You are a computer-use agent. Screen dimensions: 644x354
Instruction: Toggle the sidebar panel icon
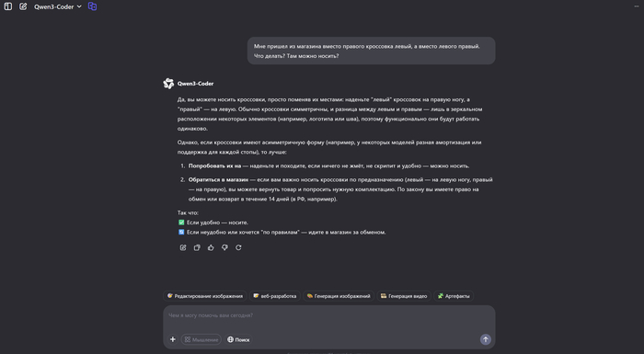7,6
